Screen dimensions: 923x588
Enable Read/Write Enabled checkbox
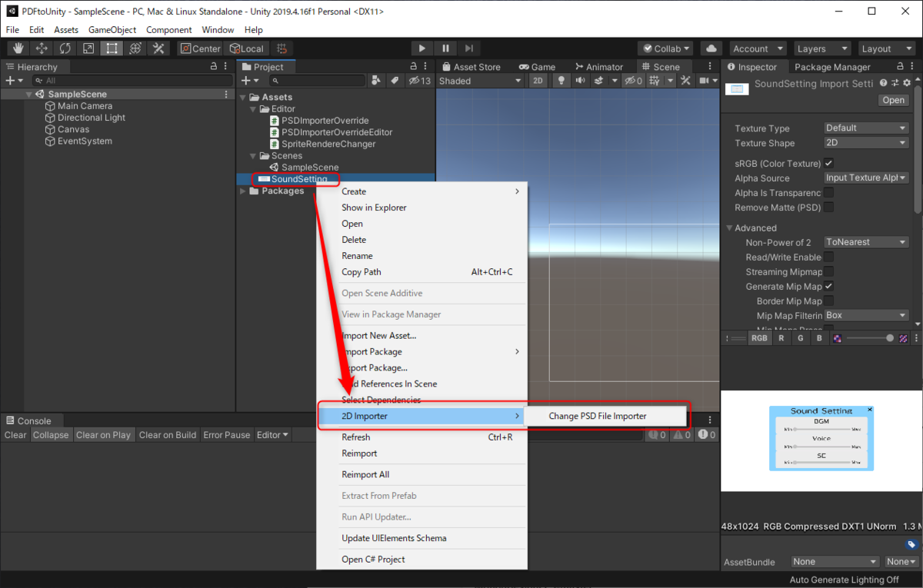point(828,257)
